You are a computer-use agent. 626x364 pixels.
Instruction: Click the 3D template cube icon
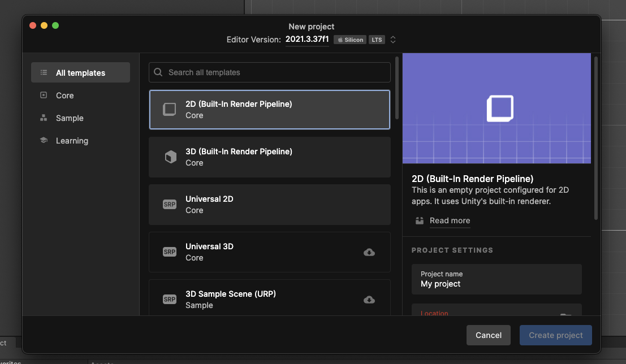pos(170,157)
